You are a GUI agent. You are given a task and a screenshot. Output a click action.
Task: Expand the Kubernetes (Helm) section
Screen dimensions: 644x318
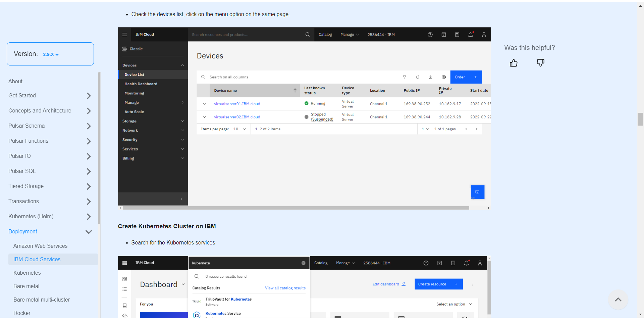tap(89, 217)
